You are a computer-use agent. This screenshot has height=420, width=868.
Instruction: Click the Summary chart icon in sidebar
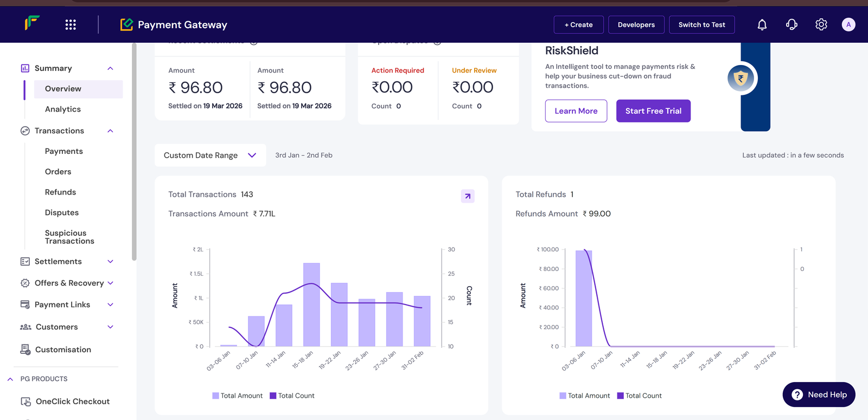25,68
